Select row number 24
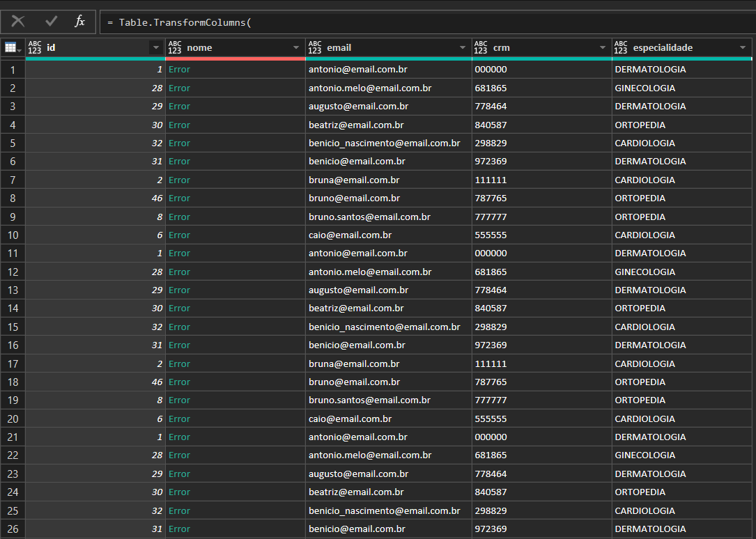756x539 pixels. [x=13, y=492]
